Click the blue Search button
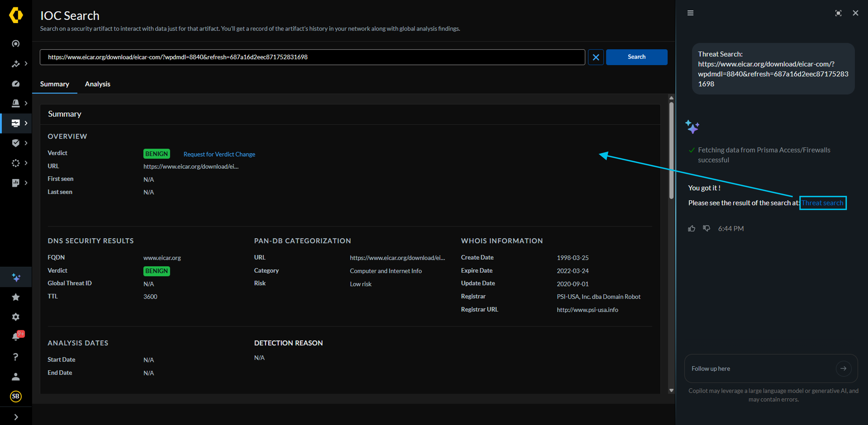This screenshot has height=425, width=868. (637, 57)
